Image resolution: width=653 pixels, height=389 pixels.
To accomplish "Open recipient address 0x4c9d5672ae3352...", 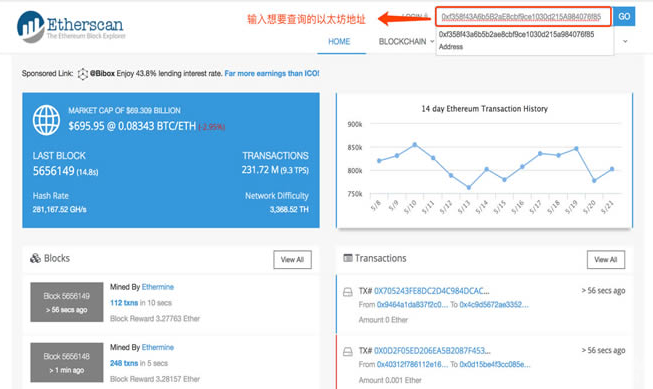I will click(x=494, y=305).
